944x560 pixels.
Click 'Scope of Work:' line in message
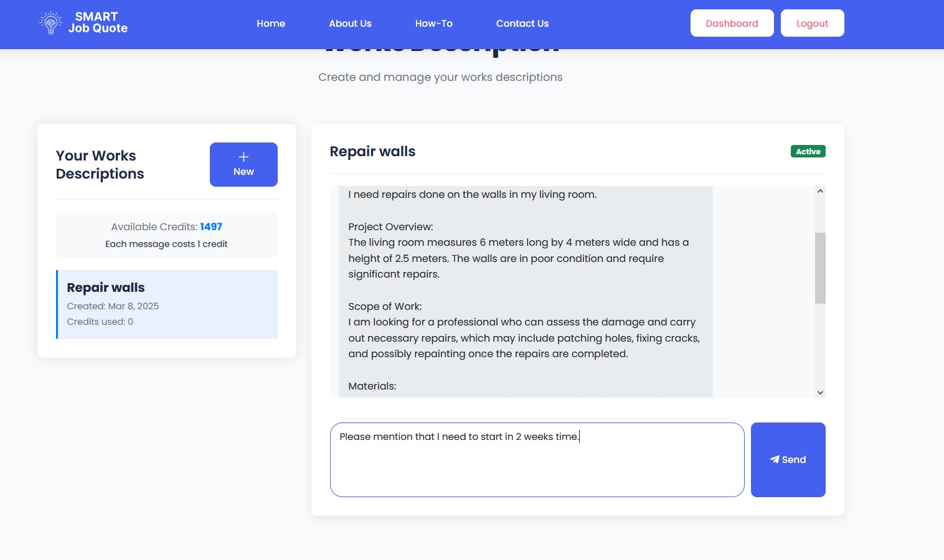point(385,307)
